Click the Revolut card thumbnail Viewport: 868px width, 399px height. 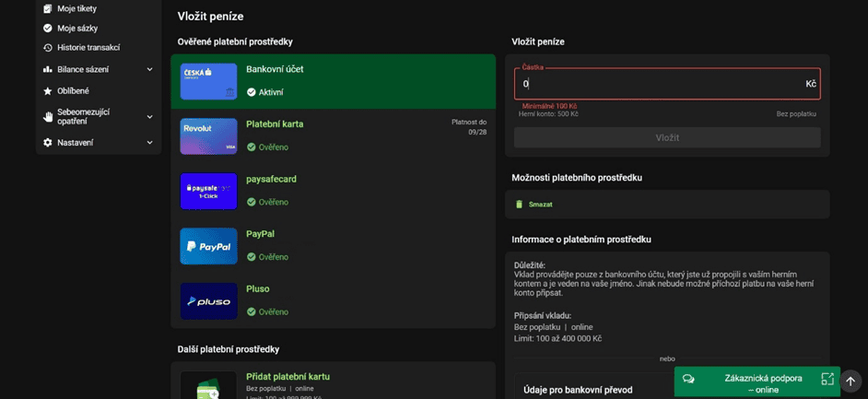pos(208,136)
